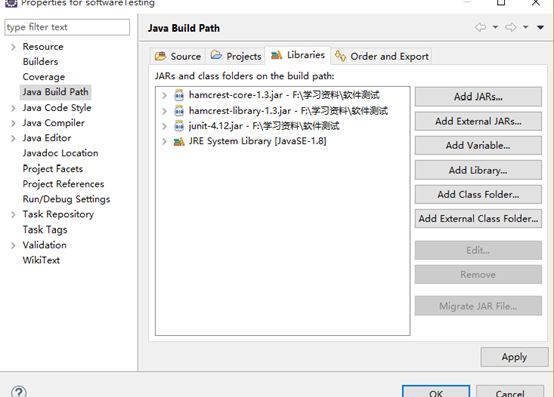Select the Java Compiler label
554x397 pixels.
[54, 123]
